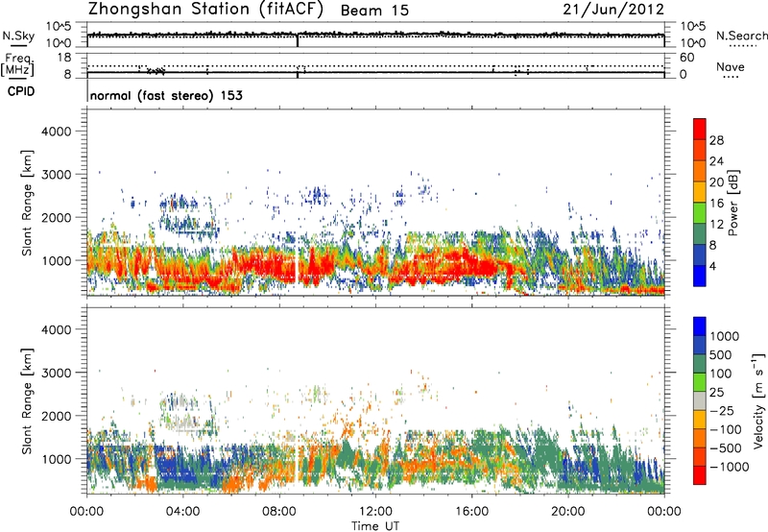Click the date '21/Jun/2012'
The height and width of the screenshot is (532, 768).
coord(613,10)
